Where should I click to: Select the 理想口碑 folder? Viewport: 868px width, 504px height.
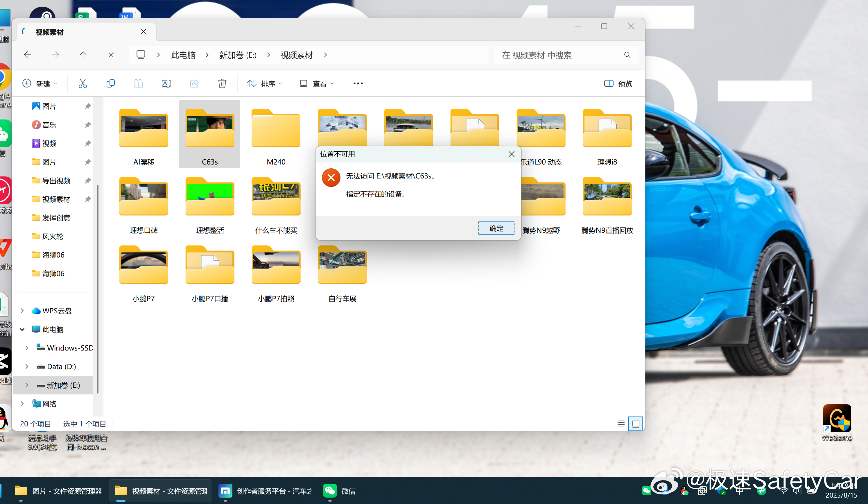144,203
